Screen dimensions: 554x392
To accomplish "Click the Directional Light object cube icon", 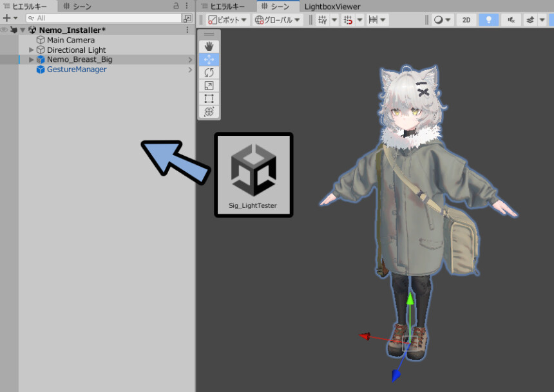I will [41, 50].
